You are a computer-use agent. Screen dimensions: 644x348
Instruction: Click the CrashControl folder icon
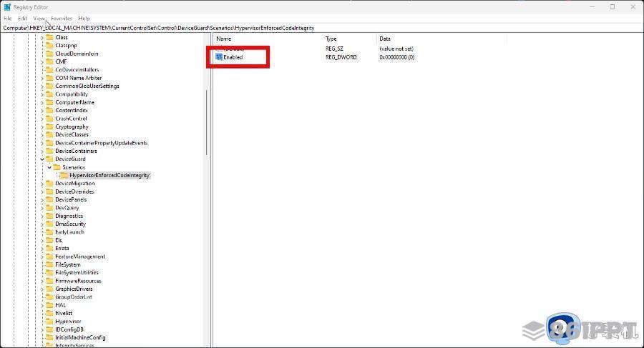point(49,119)
